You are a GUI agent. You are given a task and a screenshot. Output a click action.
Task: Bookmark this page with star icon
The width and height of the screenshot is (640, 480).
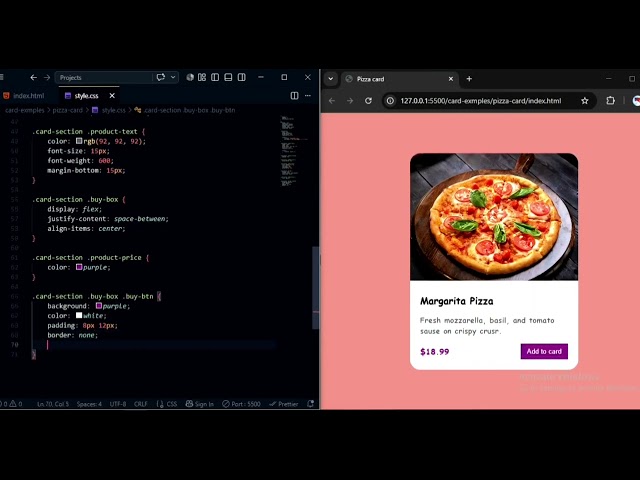click(x=584, y=101)
